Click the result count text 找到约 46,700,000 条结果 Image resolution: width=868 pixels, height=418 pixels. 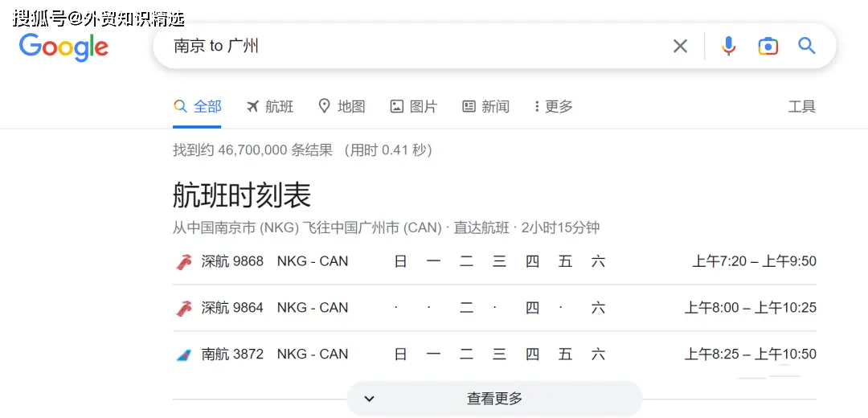click(x=252, y=150)
